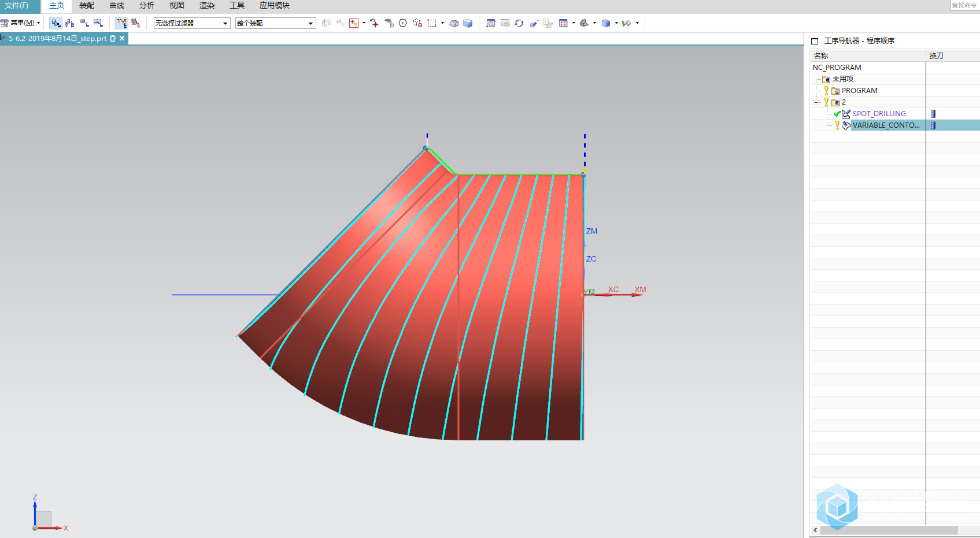Click the 查找命令 search command field
Screen dimensions: 980x538
pos(964,5)
